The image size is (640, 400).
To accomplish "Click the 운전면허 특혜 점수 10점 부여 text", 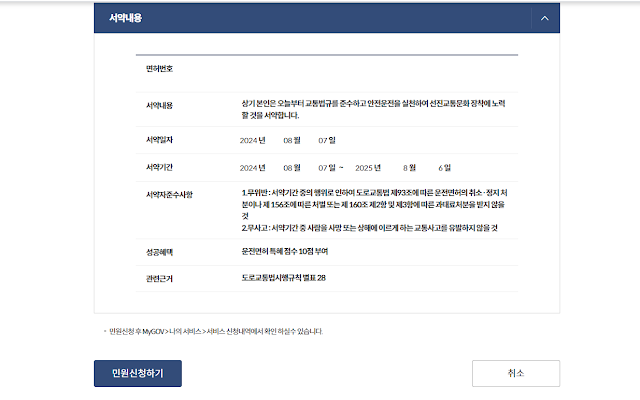I will pos(285,251).
